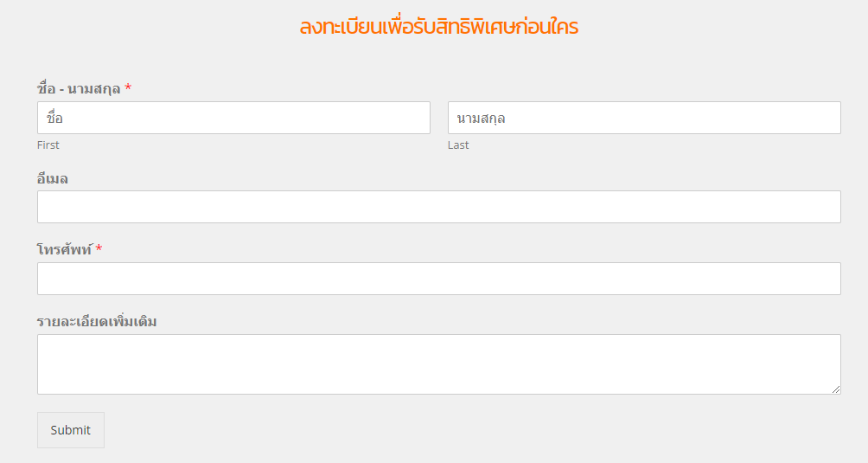The image size is (868, 463).
Task: Focus the นามสกุล last name field
Action: click(x=644, y=118)
